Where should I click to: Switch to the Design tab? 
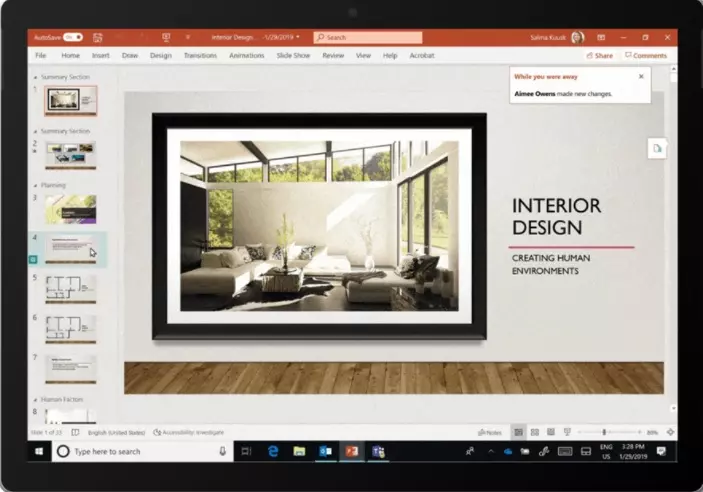[x=161, y=55]
